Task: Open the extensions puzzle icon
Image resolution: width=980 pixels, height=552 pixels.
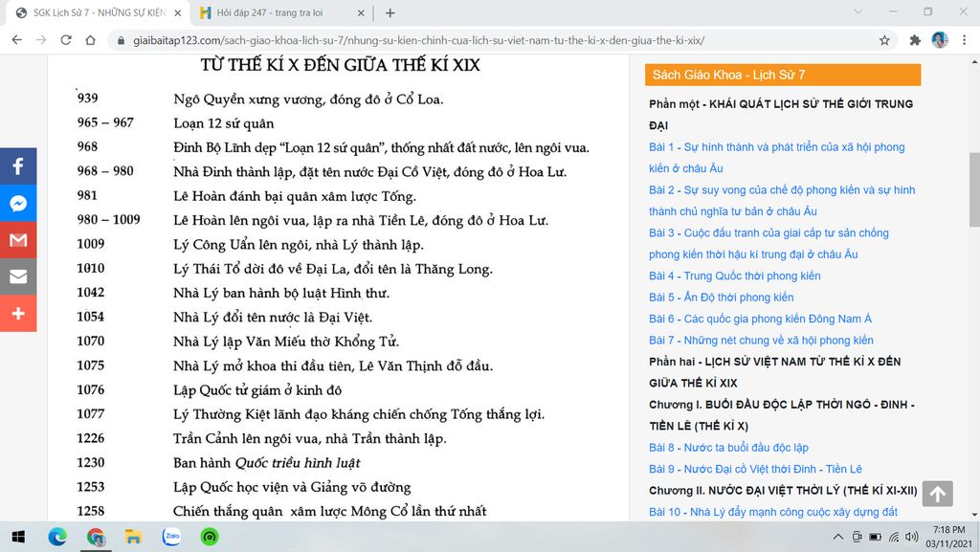Action: coord(915,40)
